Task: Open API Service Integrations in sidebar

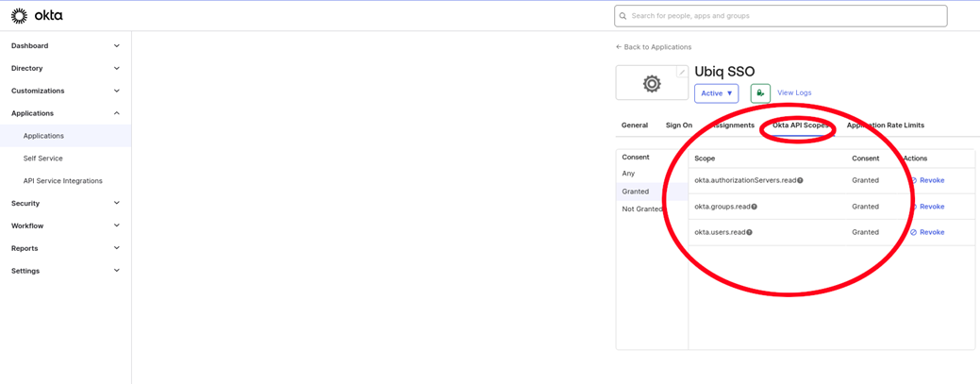Action: point(65,181)
